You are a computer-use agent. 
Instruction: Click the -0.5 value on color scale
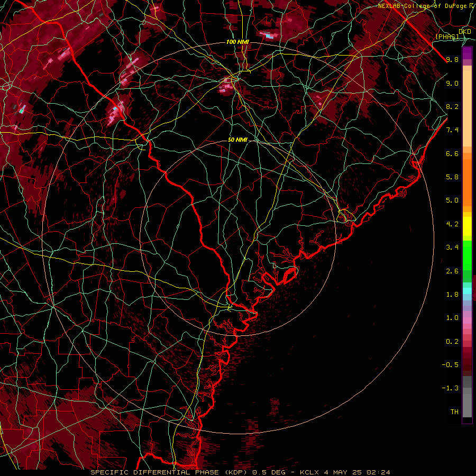(x=450, y=365)
